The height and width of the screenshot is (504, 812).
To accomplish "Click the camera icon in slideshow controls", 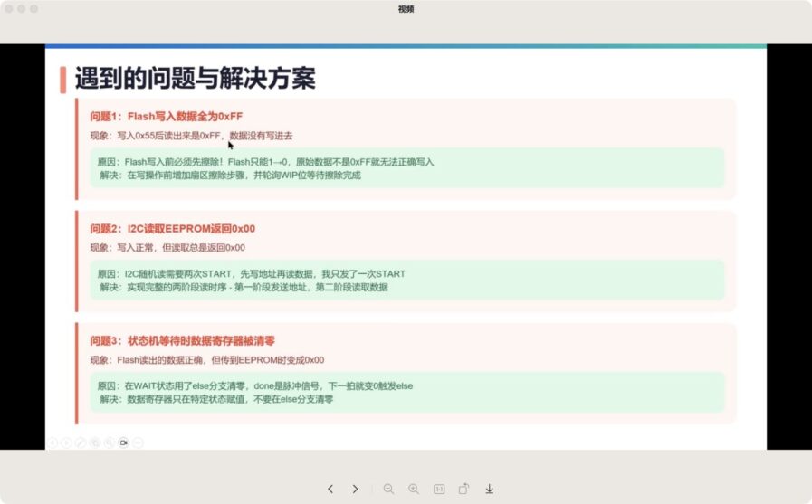I will 123,442.
